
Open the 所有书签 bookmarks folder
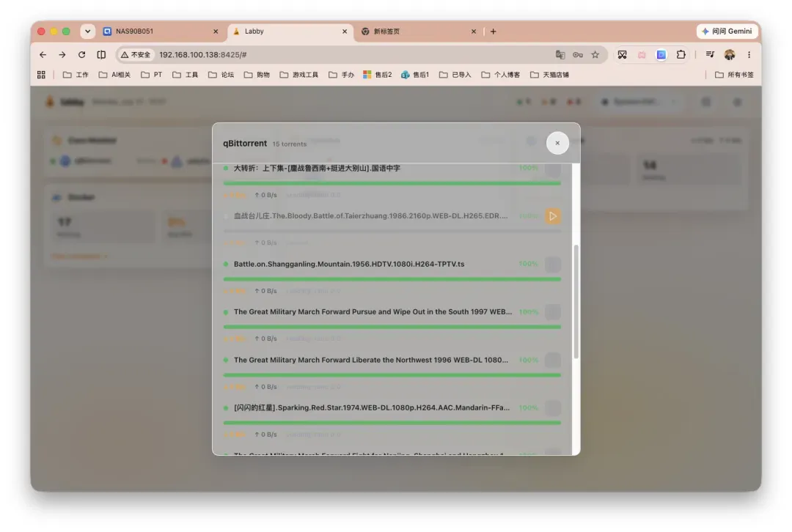pos(734,75)
